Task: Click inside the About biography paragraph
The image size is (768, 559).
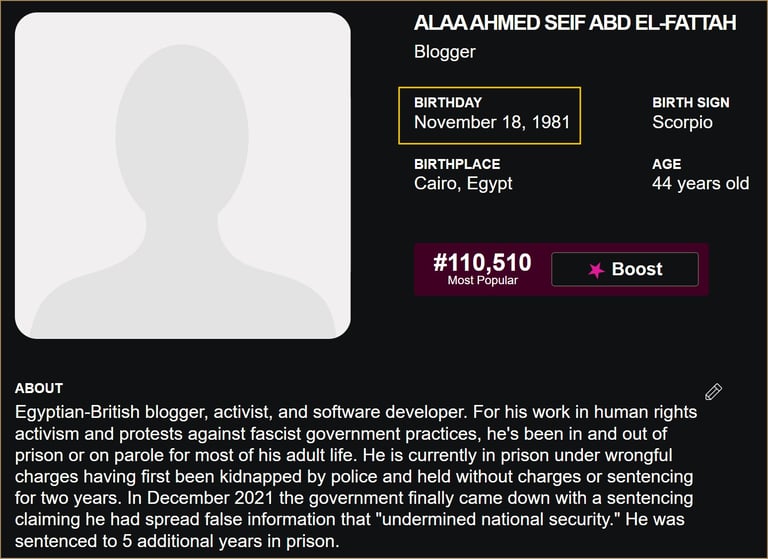Action: tap(350, 478)
